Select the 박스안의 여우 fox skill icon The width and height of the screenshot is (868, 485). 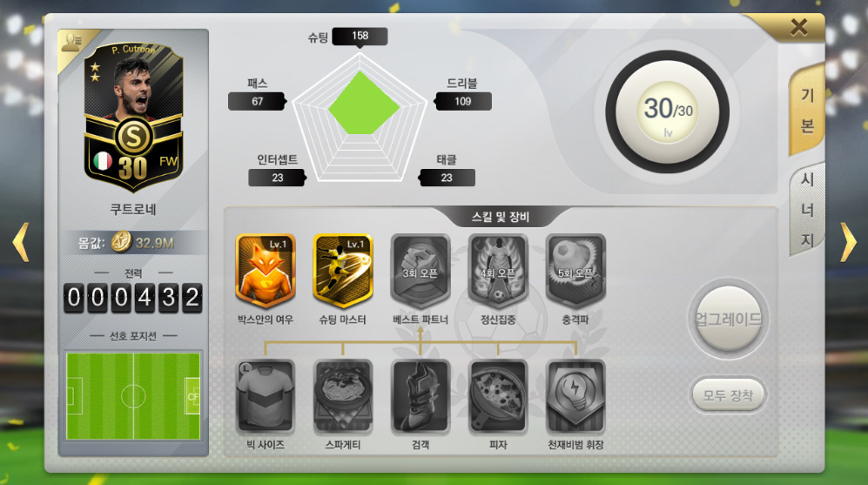(x=266, y=270)
